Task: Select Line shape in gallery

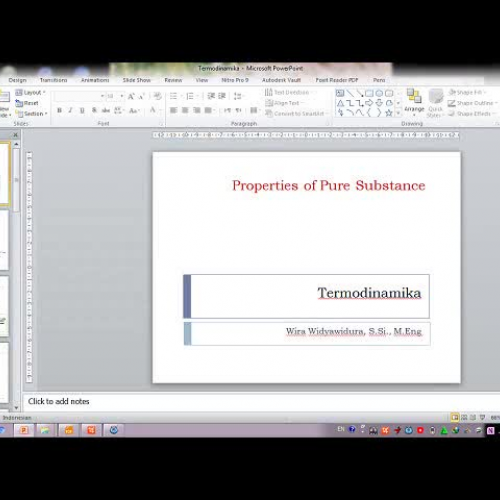Action: [350, 93]
